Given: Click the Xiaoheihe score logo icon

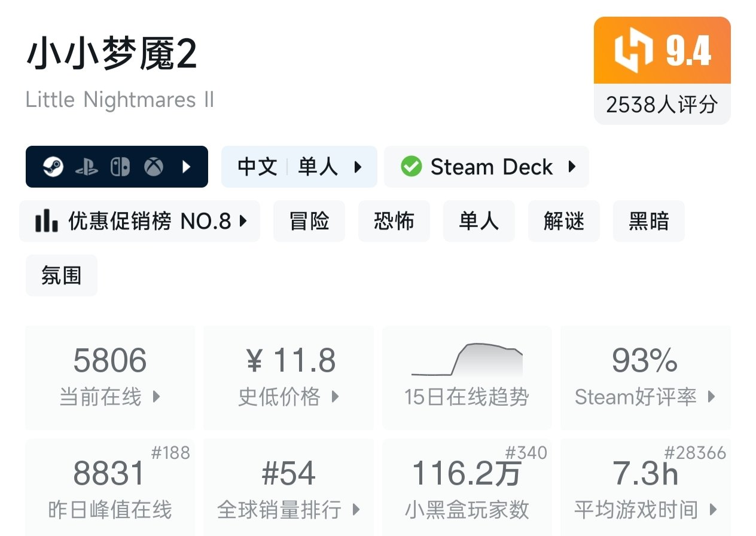Looking at the screenshot, I should tap(633, 52).
